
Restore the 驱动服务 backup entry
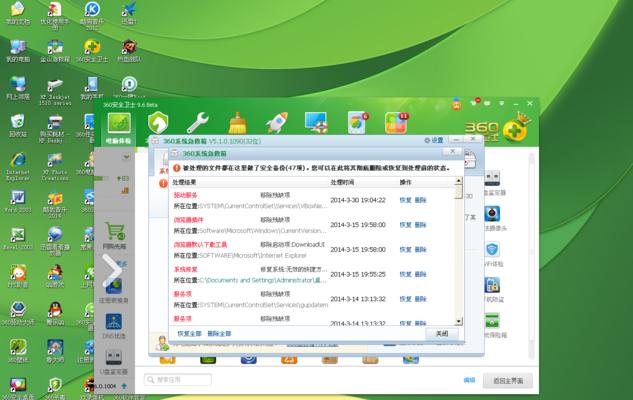click(x=405, y=200)
